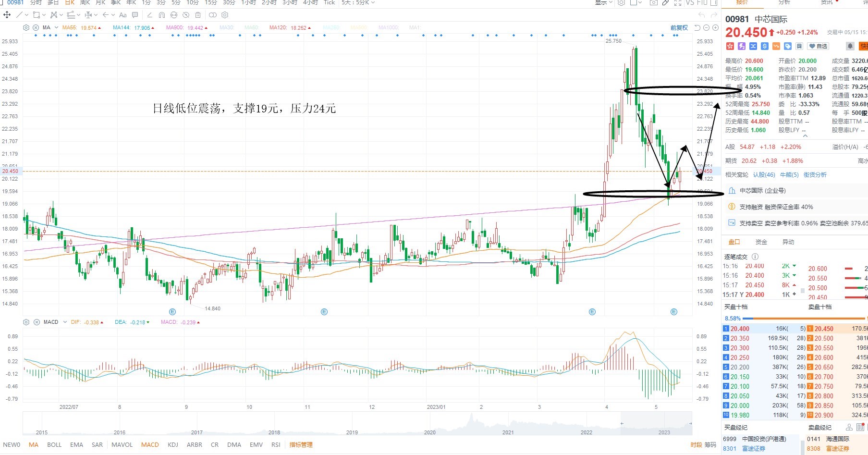Image resolution: width=868 pixels, height=455 pixels.
Task: Expand the MACD indicator dropdown arrow
Action: [64, 322]
